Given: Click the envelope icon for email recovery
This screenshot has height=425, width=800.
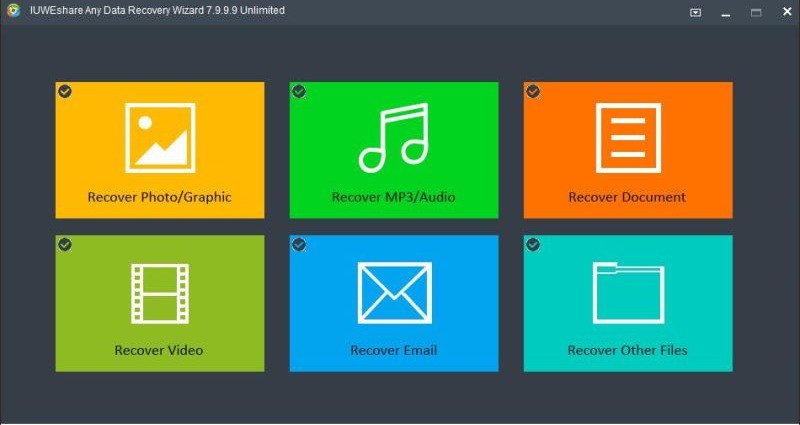Looking at the screenshot, I should tap(394, 293).
